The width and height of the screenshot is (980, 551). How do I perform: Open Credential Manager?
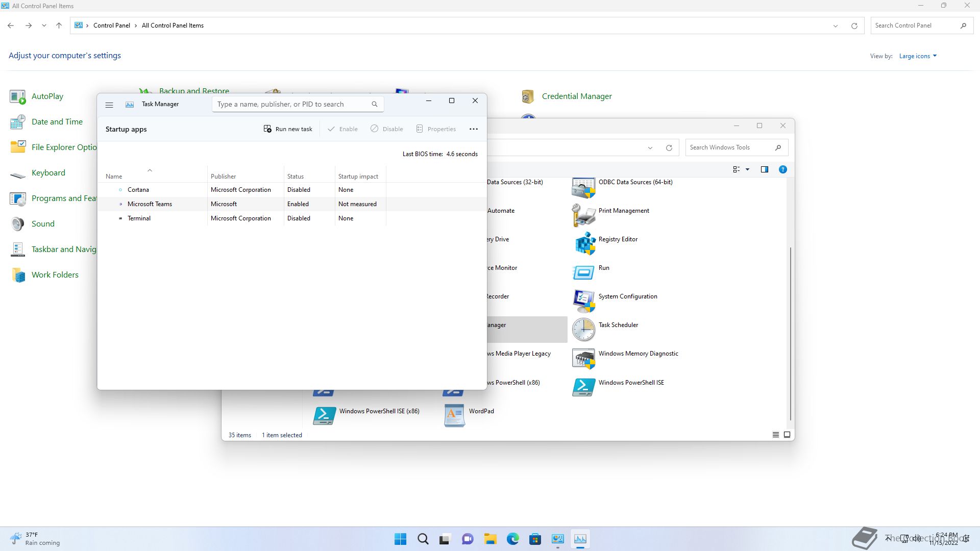[577, 96]
